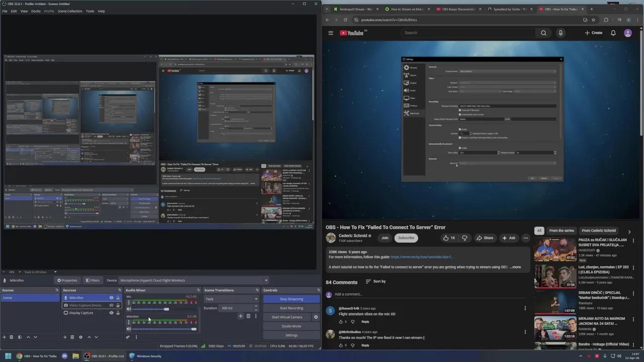Bookmark page with star icon in address bar

click(593, 20)
